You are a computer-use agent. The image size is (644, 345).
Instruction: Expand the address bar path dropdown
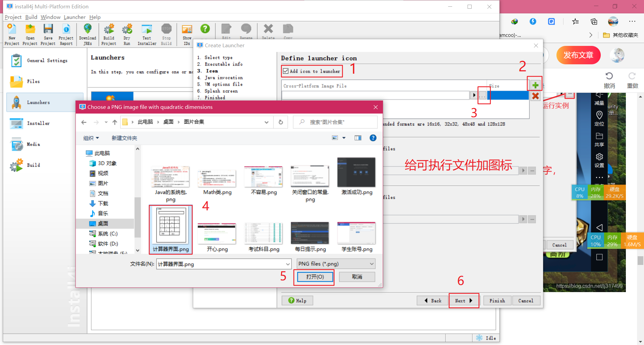point(267,122)
